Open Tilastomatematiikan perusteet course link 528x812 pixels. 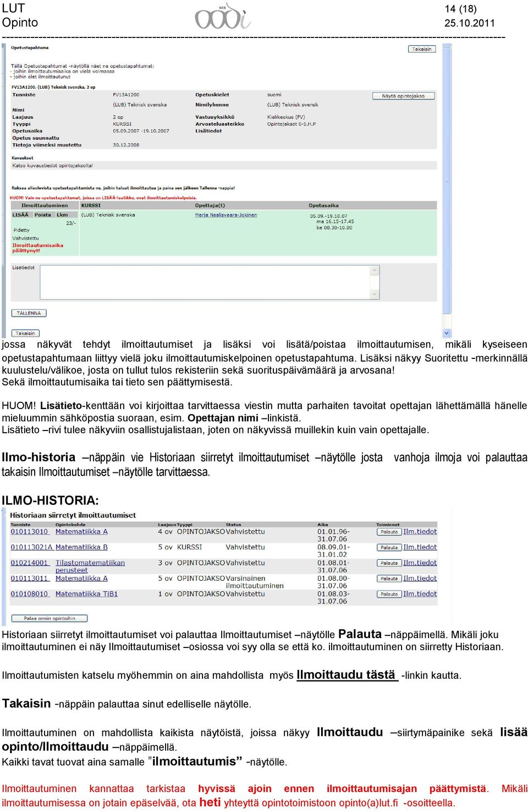click(90, 566)
